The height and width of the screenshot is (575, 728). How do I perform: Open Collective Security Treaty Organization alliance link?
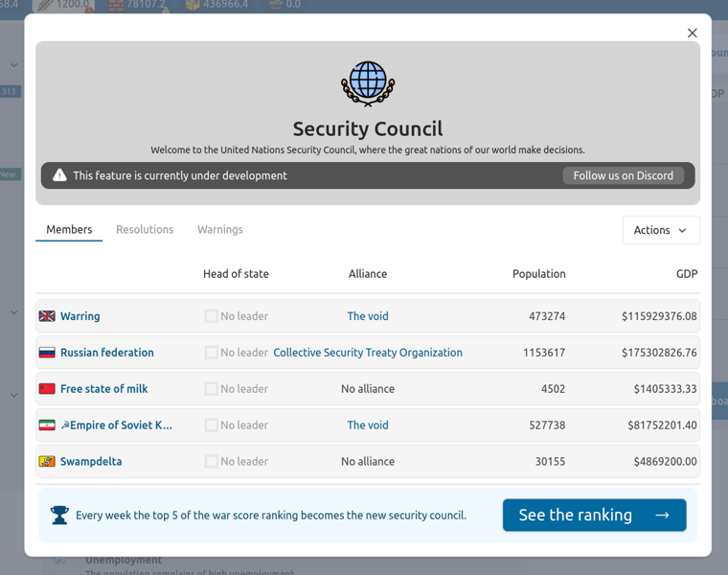pos(368,353)
